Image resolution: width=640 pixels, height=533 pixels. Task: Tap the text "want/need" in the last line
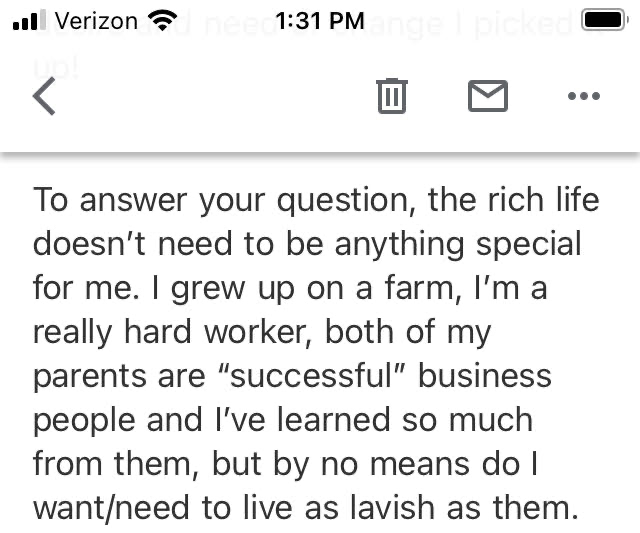(111, 509)
